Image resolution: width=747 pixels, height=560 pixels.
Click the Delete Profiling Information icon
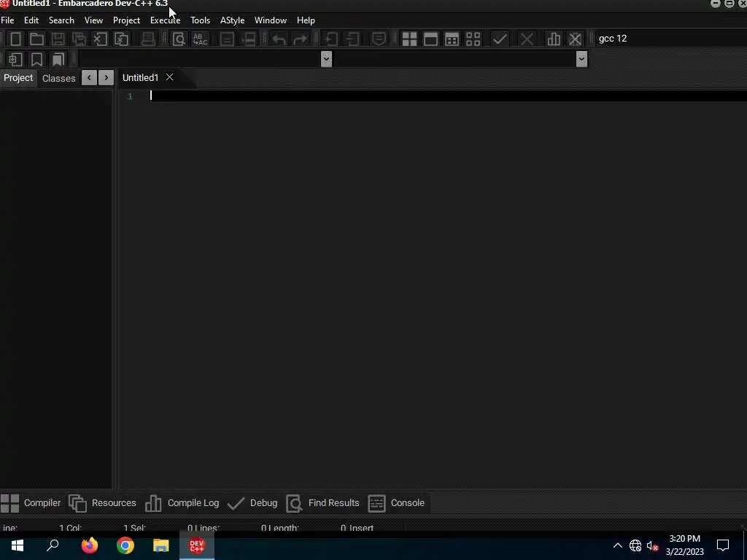[575, 39]
